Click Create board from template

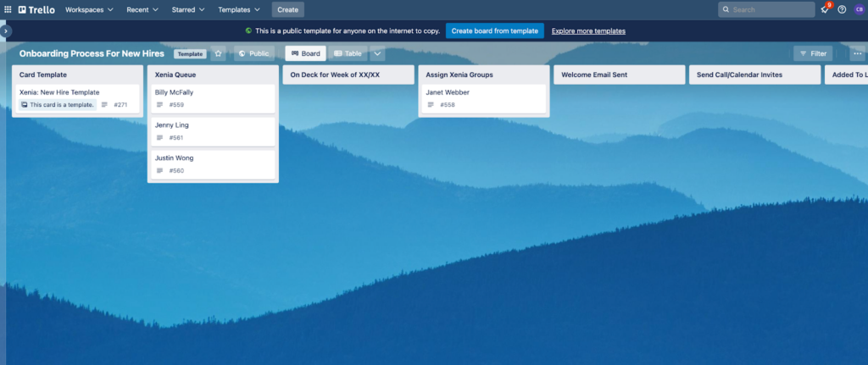[x=495, y=31]
